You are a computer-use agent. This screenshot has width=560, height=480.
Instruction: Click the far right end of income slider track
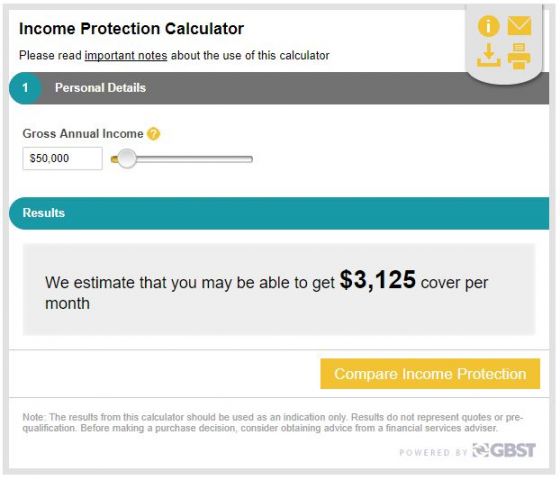[250, 159]
